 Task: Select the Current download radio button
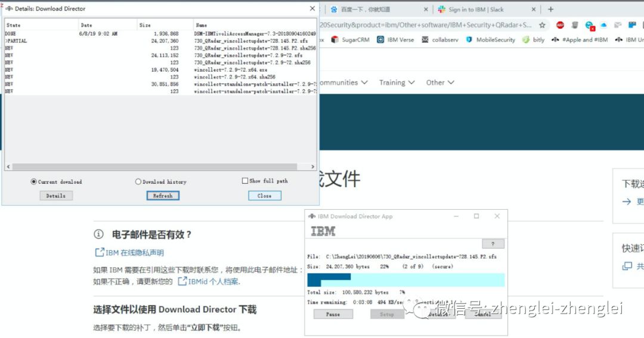pos(33,182)
